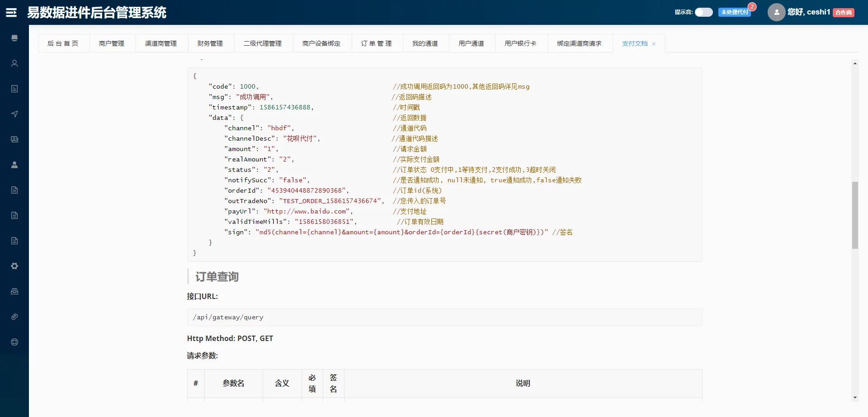Viewport: 868px width, 417px height.
Task: Switch to the 用户银行卡 tab
Action: pos(520,43)
